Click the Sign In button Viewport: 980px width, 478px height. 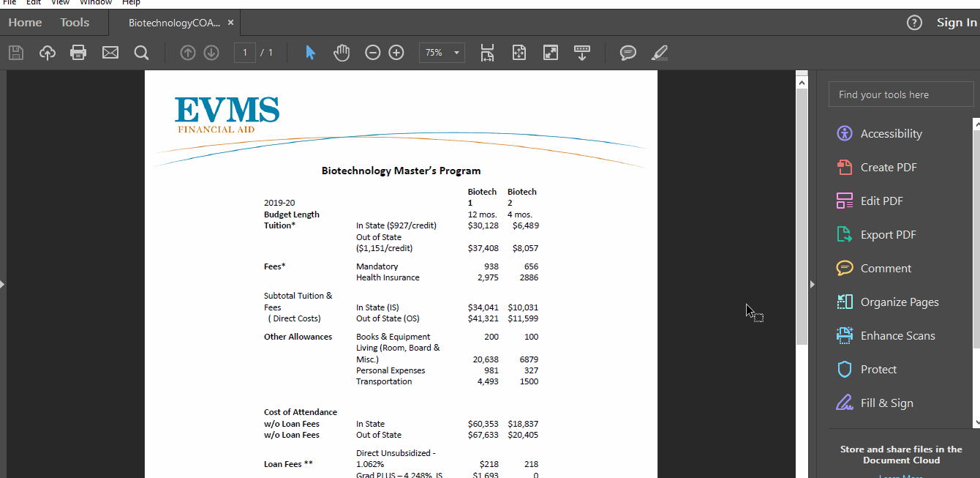point(956,22)
